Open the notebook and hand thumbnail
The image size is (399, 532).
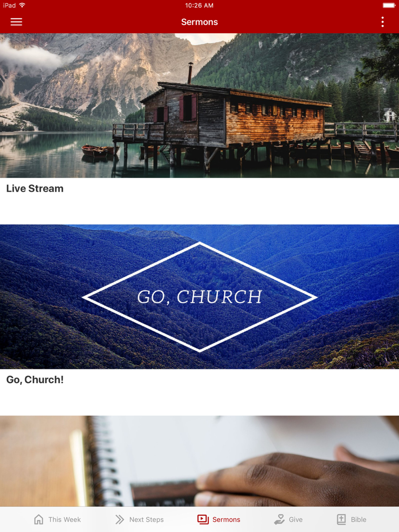pyautogui.click(x=199, y=461)
